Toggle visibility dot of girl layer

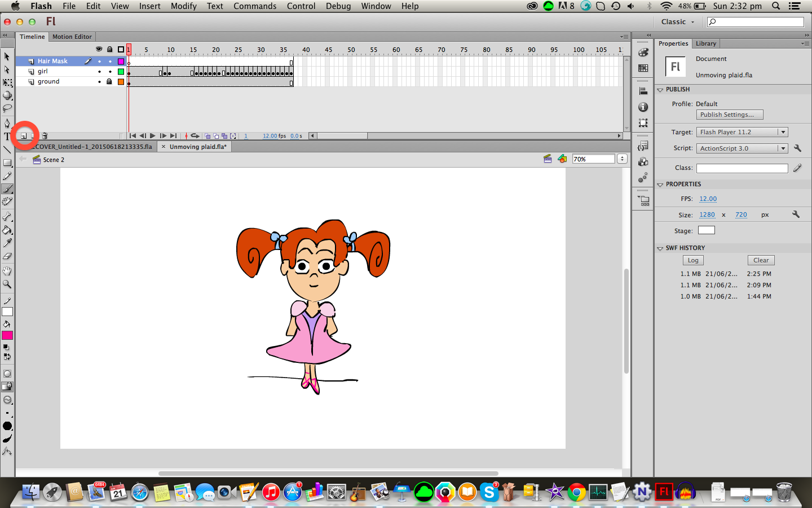point(99,72)
